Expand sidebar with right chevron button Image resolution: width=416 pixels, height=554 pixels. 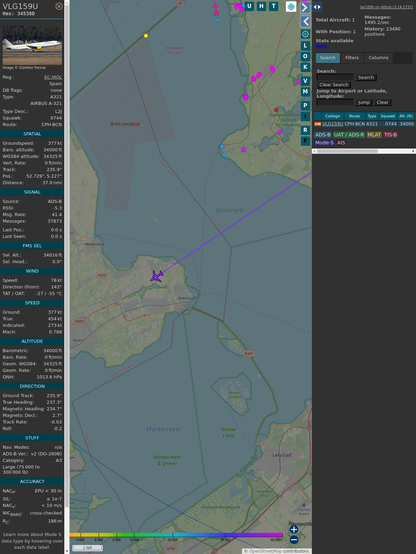(x=305, y=7)
